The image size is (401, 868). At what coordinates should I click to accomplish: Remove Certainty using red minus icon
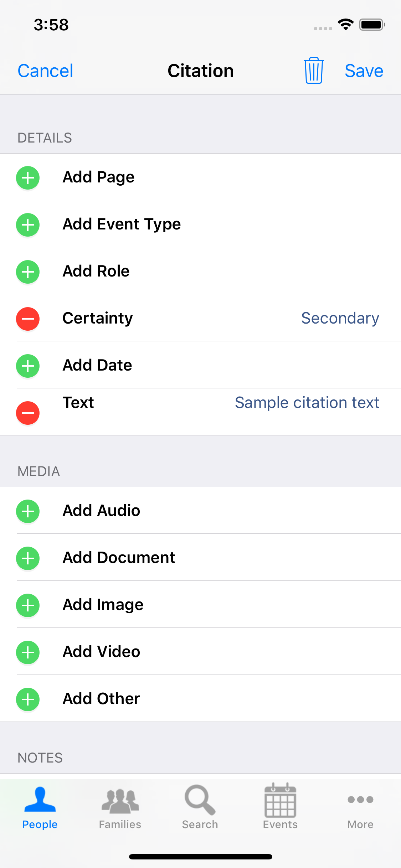[x=28, y=319]
